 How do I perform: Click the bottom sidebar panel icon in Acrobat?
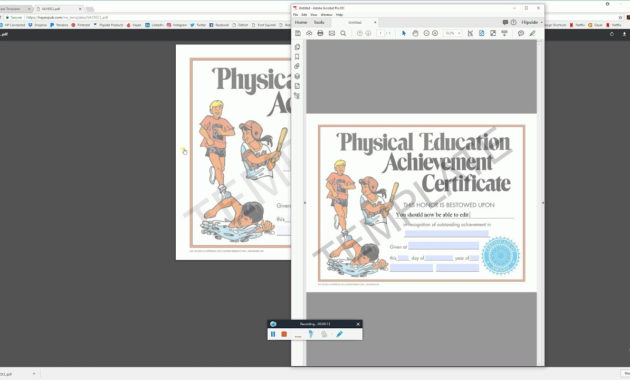[x=297, y=96]
